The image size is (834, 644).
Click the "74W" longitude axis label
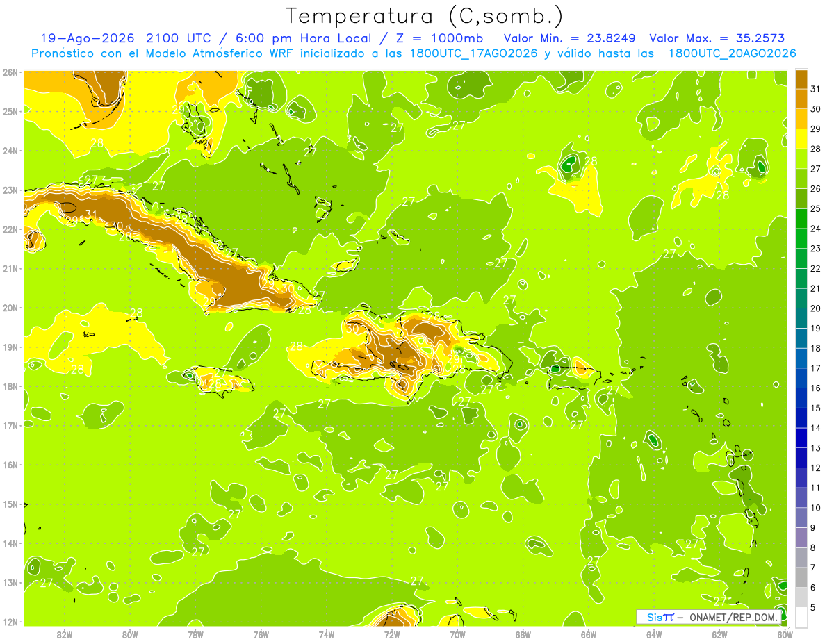(326, 634)
